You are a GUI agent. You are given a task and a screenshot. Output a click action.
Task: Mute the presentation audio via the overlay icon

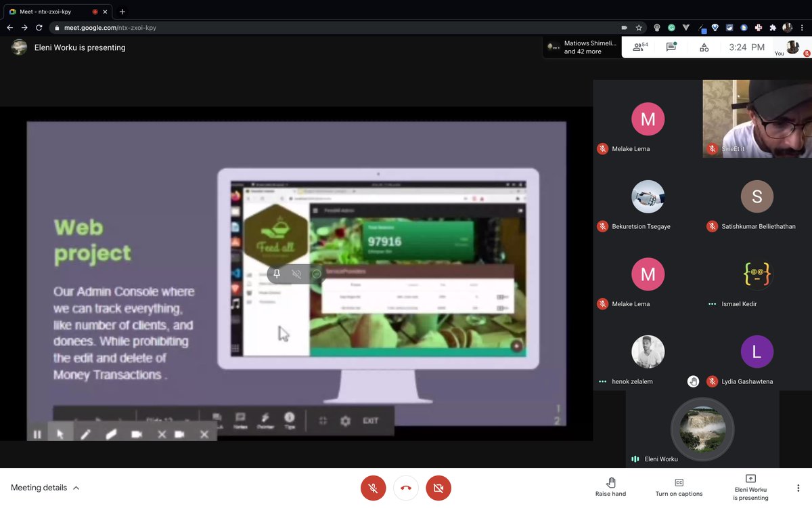296,274
